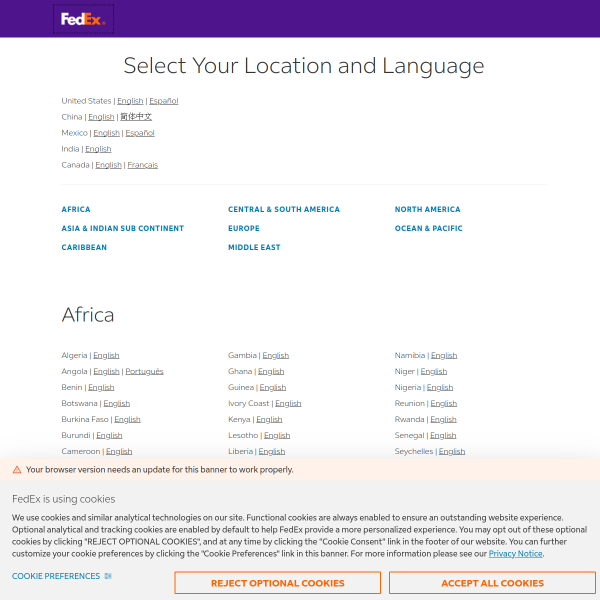Image resolution: width=600 pixels, height=600 pixels.
Task: Select English for Angola
Action: pyautogui.click(x=106, y=372)
